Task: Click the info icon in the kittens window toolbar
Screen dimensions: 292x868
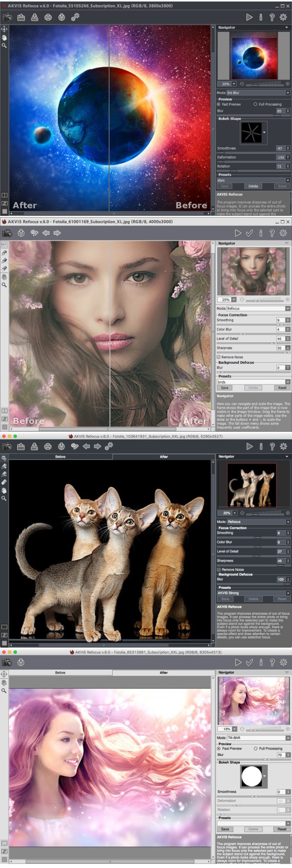Action: coord(261,446)
